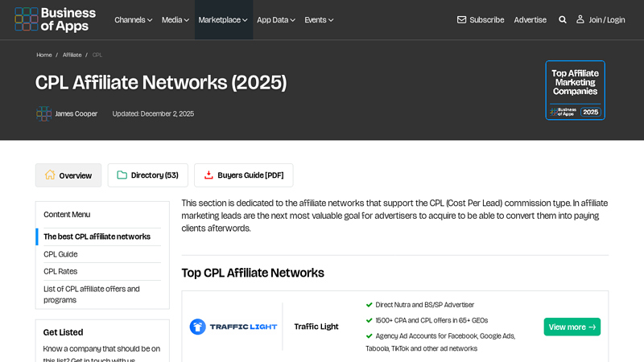Select the CPL breadcrumb text
644x362 pixels.
(97, 55)
